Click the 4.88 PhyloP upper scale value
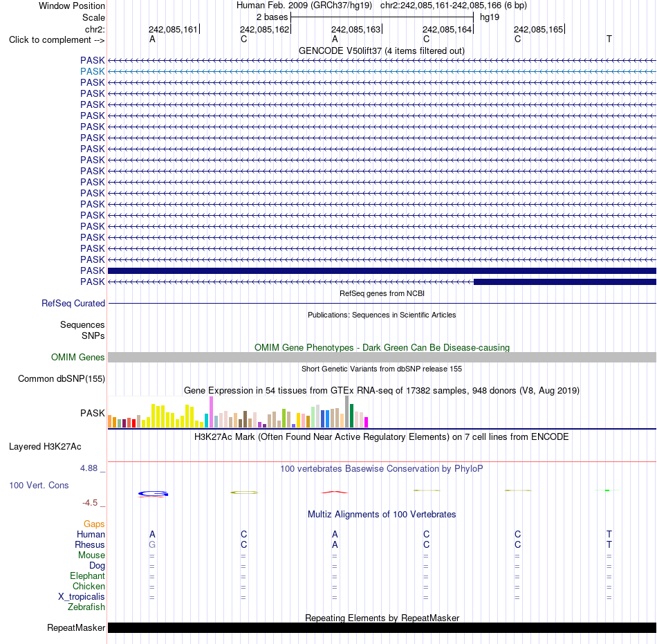Viewport: 657px width, 644px height. (89, 468)
